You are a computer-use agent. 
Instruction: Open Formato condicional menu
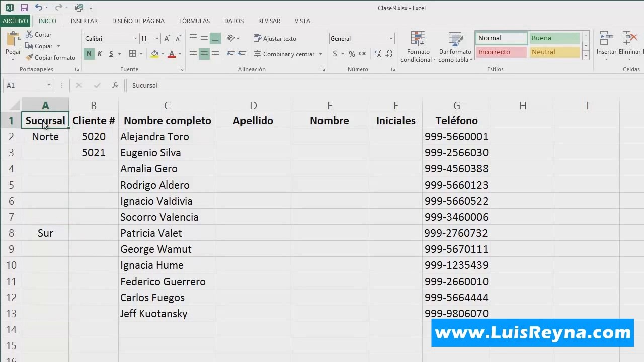(418, 47)
